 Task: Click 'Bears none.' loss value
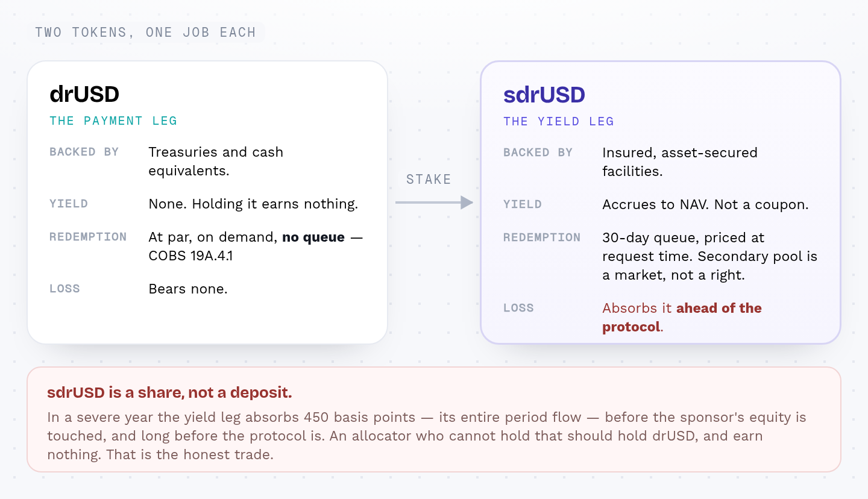pyautogui.click(x=188, y=289)
